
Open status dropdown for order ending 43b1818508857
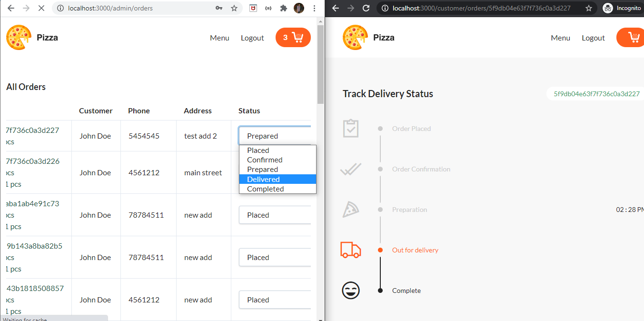click(x=275, y=300)
